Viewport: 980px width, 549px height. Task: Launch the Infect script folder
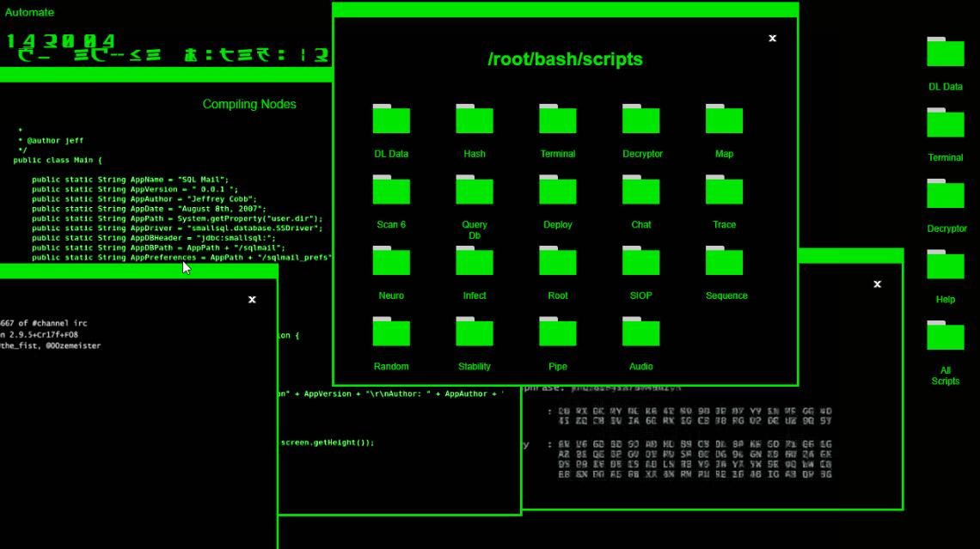click(475, 260)
